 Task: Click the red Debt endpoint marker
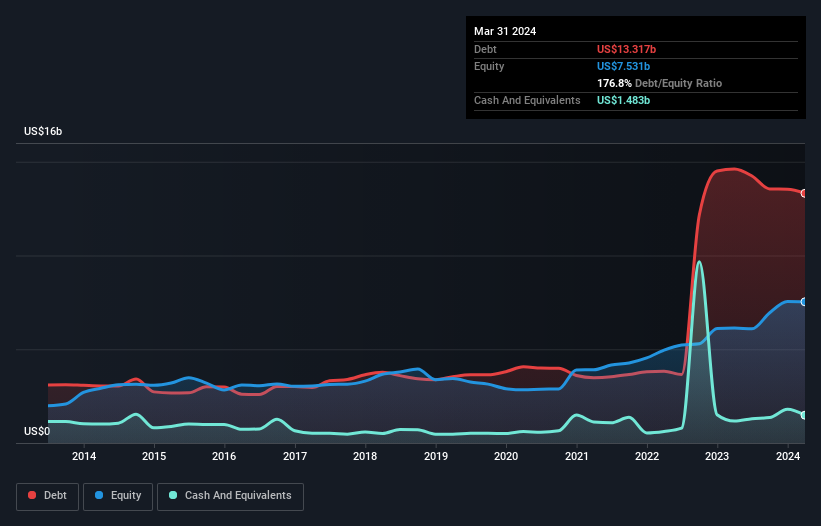(804, 194)
